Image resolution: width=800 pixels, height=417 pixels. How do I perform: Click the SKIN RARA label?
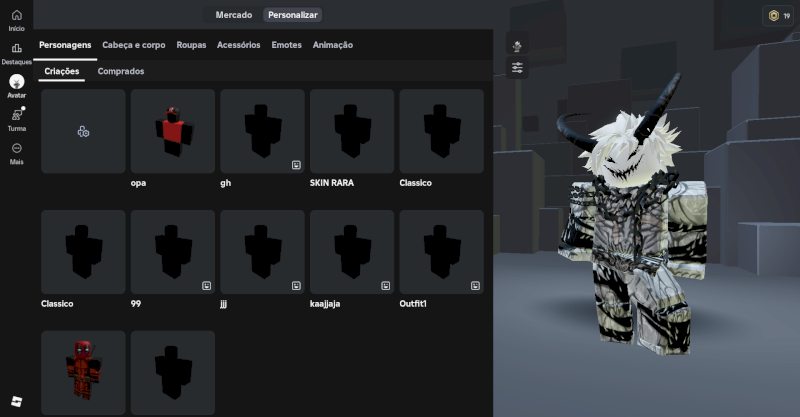(332, 183)
